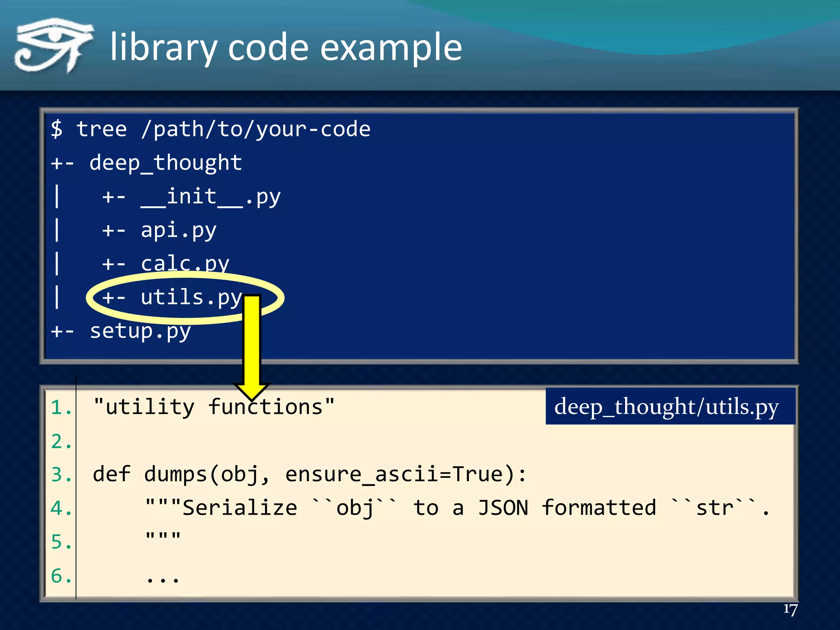Select the 'setup.py' tree row

[x=121, y=331]
